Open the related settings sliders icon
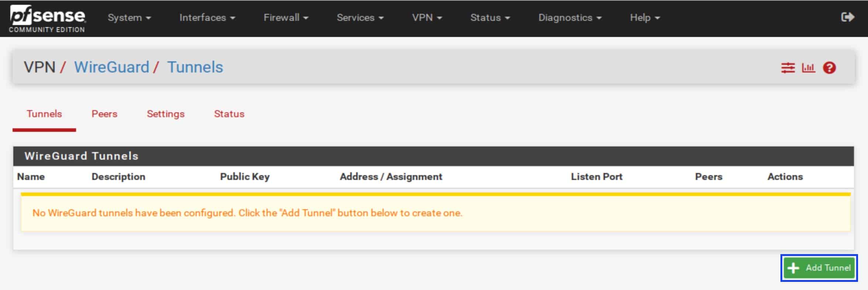This screenshot has width=868, height=290. click(x=788, y=68)
